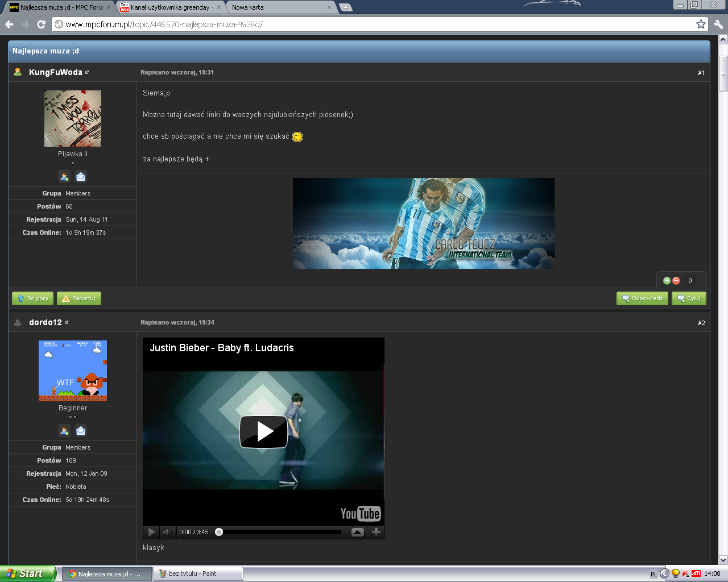Click the vertical scrollbar thumb
Screen dimensions: 728x582
[723, 73]
